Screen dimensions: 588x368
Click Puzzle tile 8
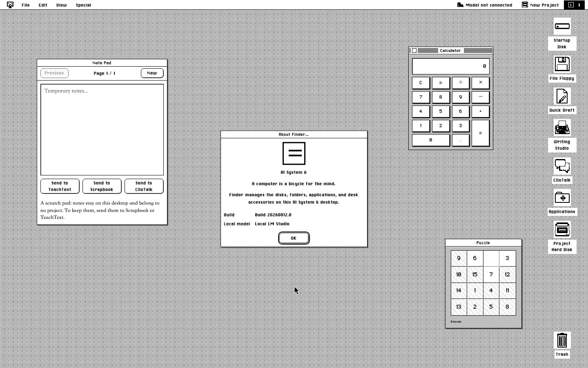[508, 307]
